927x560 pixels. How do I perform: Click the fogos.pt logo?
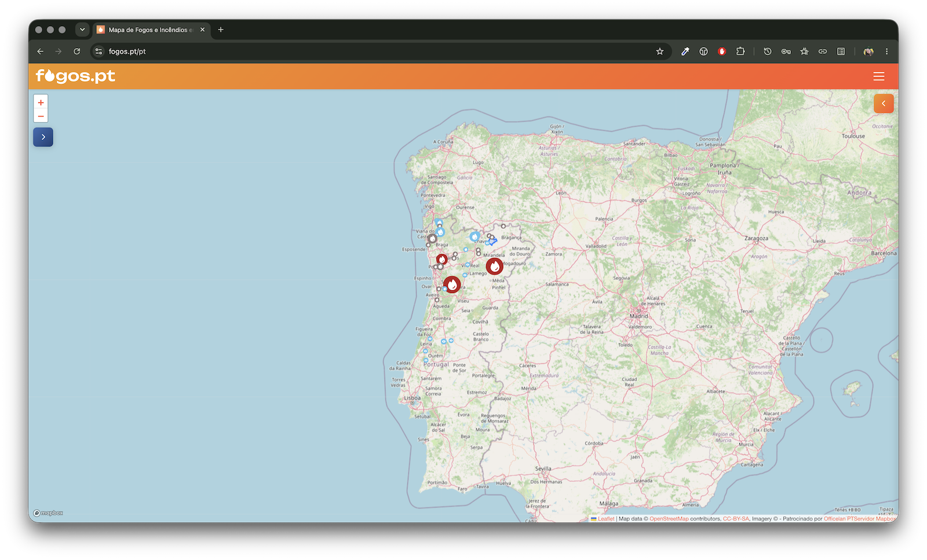coord(75,76)
